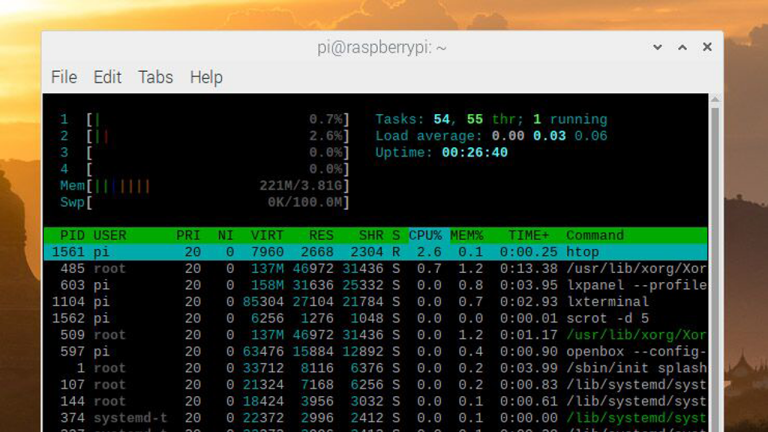Select the scrot -d 5 process row
Image resolution: width=768 pixels, height=432 pixels.
[x=376, y=318]
